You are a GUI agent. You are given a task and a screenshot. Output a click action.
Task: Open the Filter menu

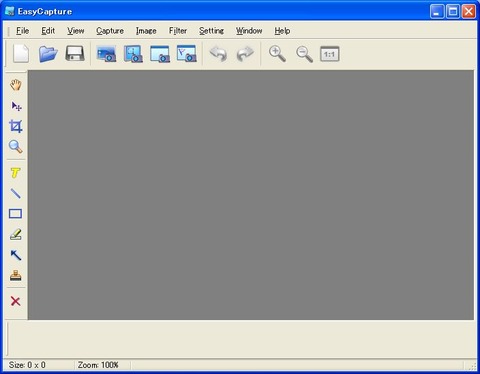coord(178,31)
